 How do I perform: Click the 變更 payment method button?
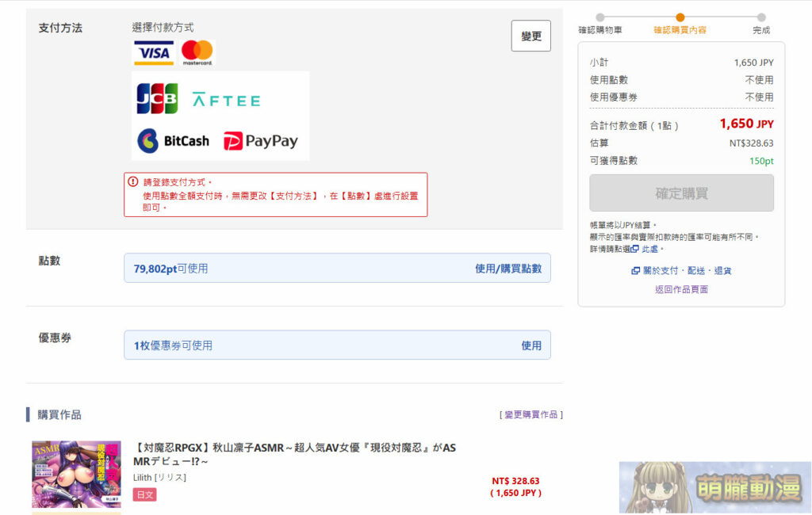pyautogui.click(x=530, y=36)
